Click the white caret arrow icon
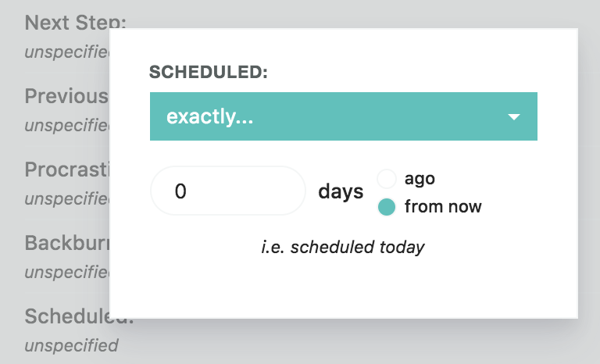 pos(513,117)
